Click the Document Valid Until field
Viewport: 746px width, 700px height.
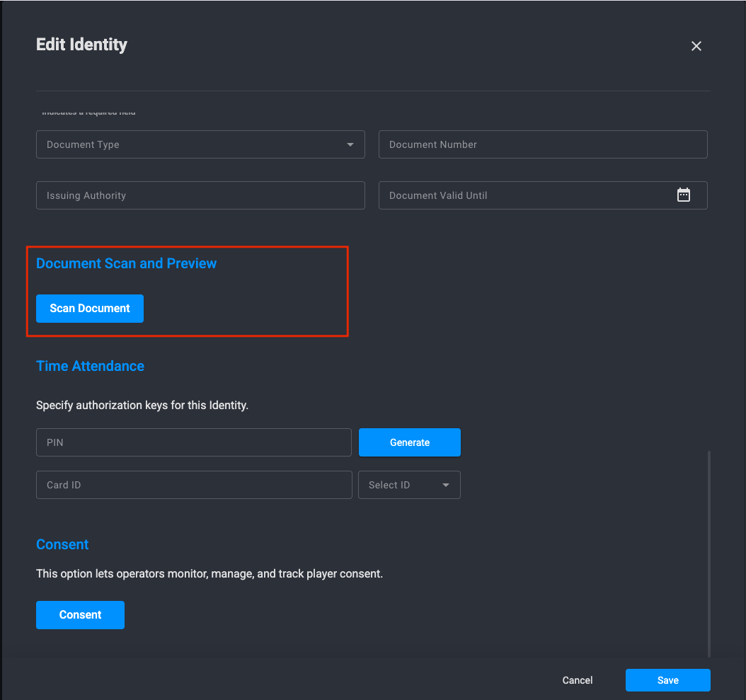(x=543, y=195)
